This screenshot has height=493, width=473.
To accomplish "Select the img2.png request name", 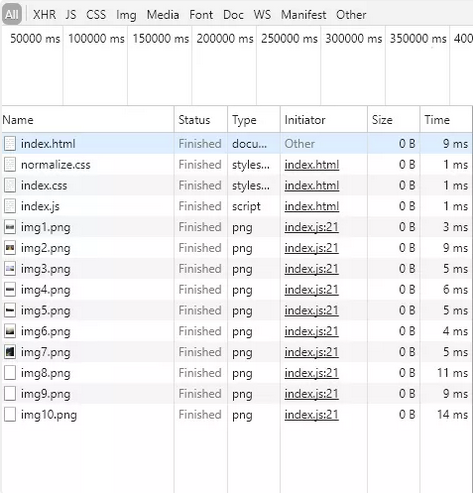I will click(46, 249).
